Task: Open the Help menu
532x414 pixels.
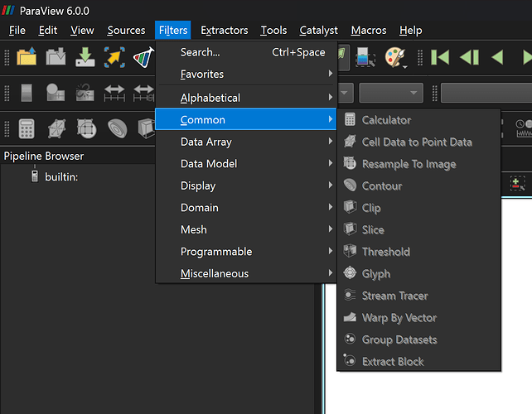Action: [410, 30]
